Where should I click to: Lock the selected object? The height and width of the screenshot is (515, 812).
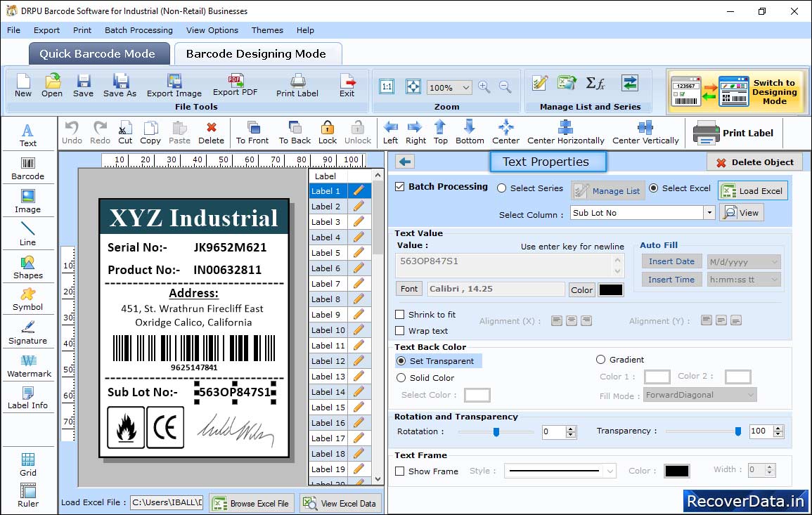328,133
